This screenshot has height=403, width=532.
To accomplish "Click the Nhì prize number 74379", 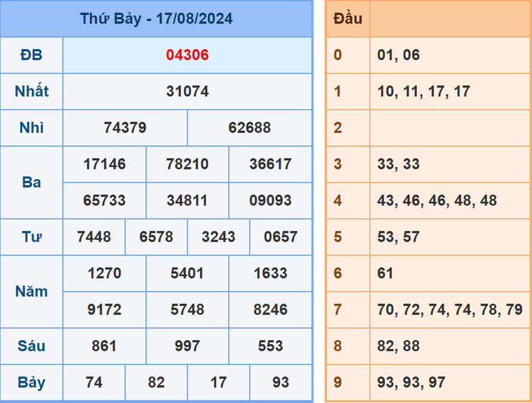I will pos(125,128).
